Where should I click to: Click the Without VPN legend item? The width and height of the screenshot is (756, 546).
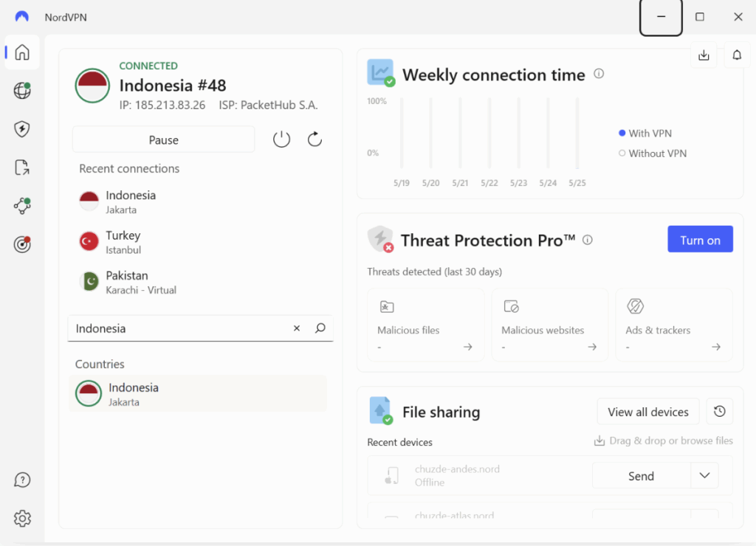[653, 153]
